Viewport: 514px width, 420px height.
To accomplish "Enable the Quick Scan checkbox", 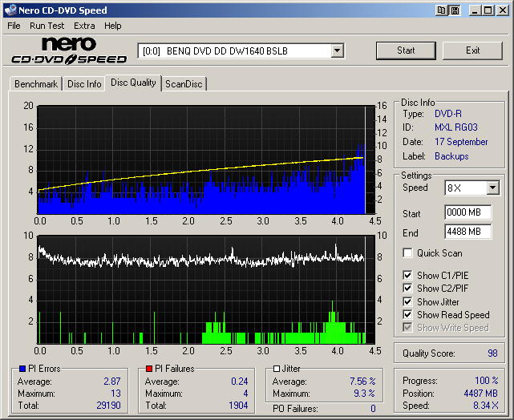I will click(409, 253).
